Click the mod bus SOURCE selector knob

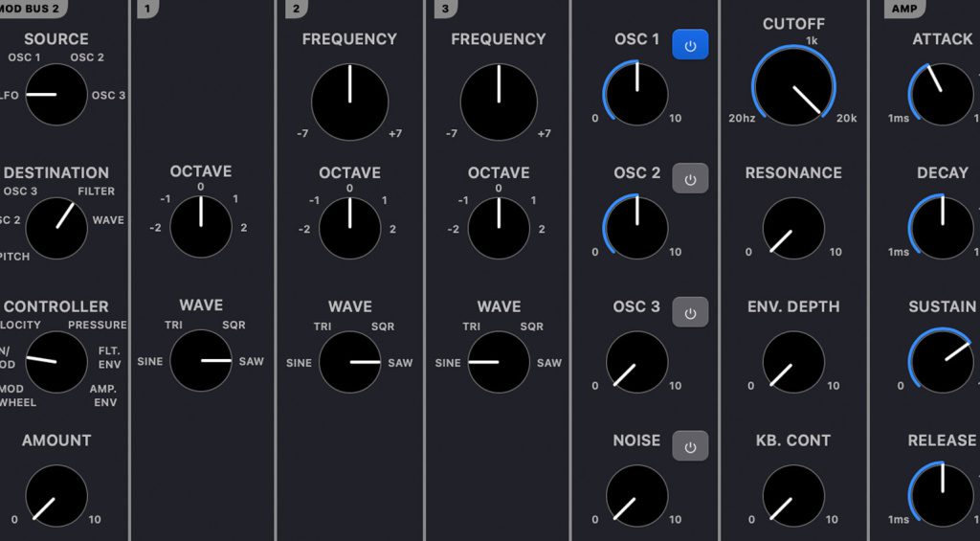click(56, 95)
